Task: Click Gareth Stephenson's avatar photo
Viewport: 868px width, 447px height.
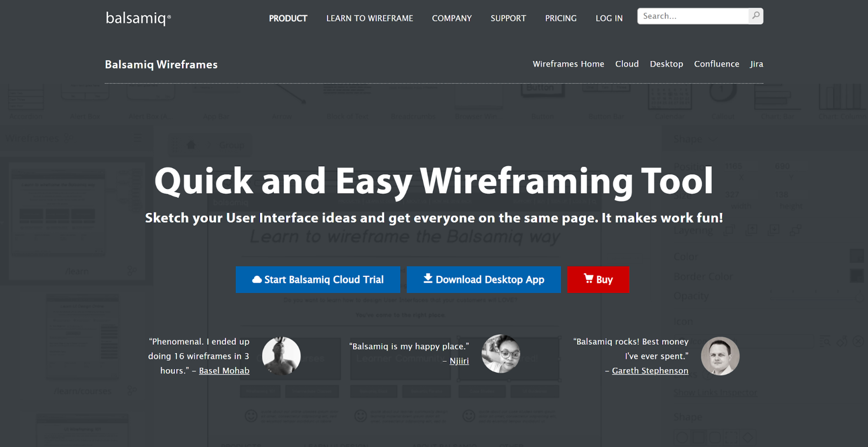Action: click(x=720, y=356)
